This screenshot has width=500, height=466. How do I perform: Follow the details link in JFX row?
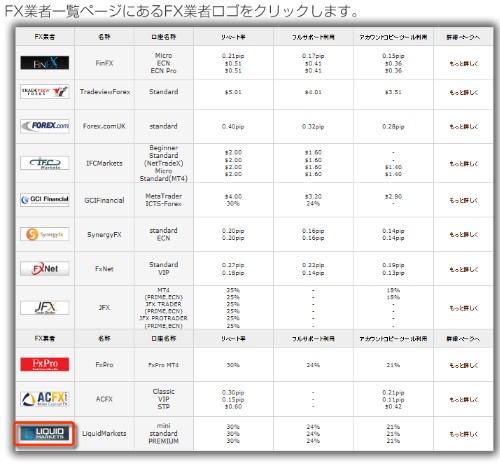[463, 308]
